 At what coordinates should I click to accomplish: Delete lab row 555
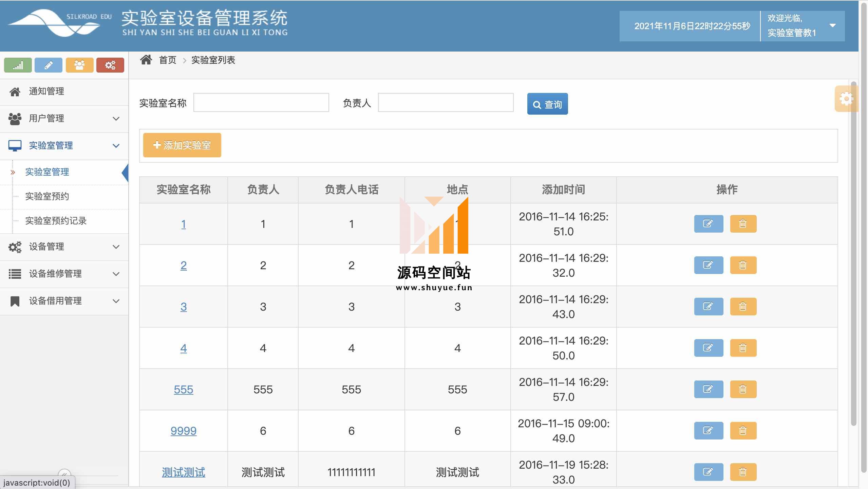click(743, 389)
